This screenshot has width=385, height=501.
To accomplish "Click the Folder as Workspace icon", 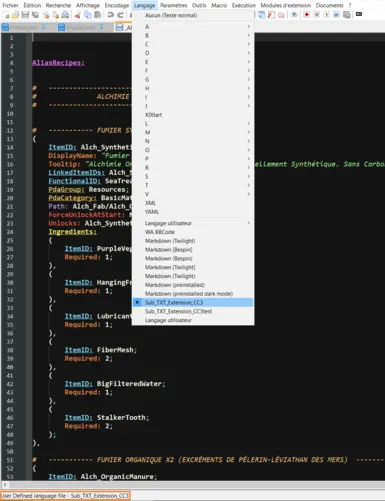I will click(281, 15).
